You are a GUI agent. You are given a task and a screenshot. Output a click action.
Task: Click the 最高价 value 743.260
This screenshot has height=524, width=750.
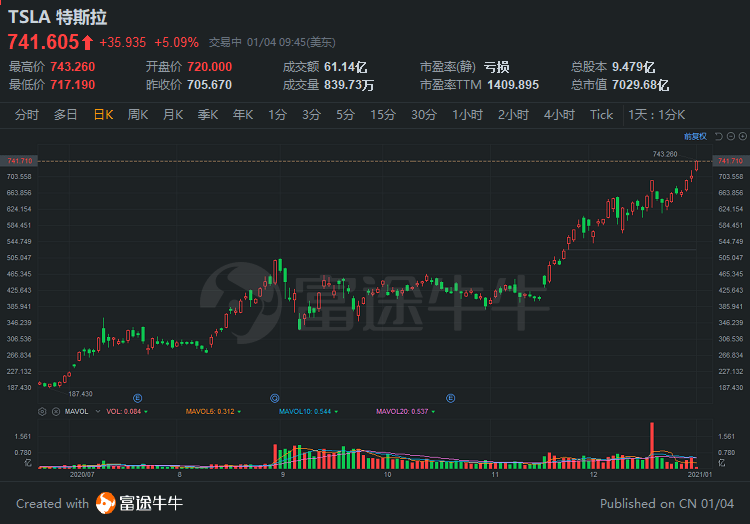(73, 67)
